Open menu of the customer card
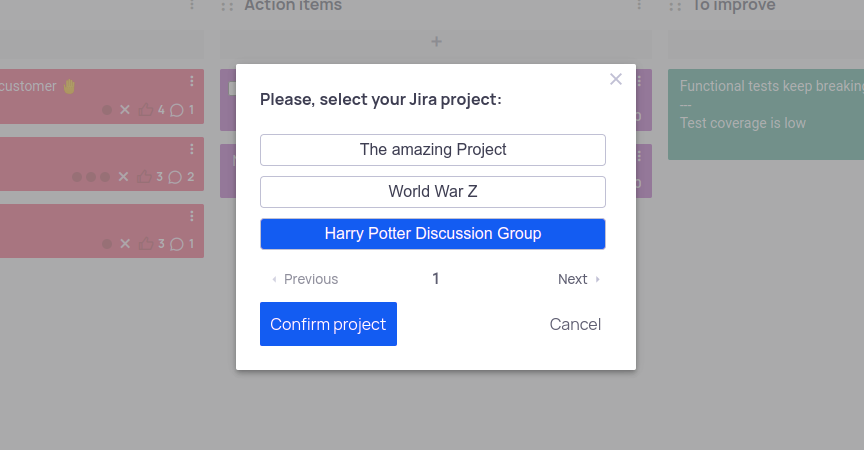Image resolution: width=864 pixels, height=450 pixels. (192, 81)
